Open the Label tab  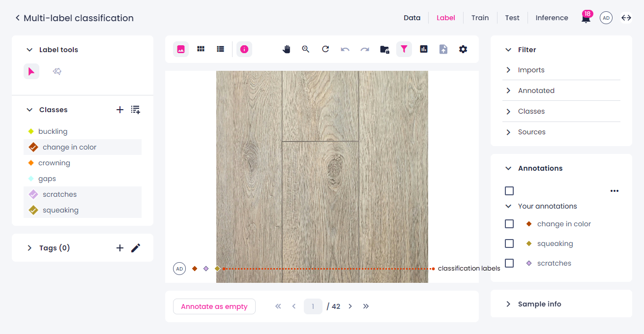(x=446, y=18)
